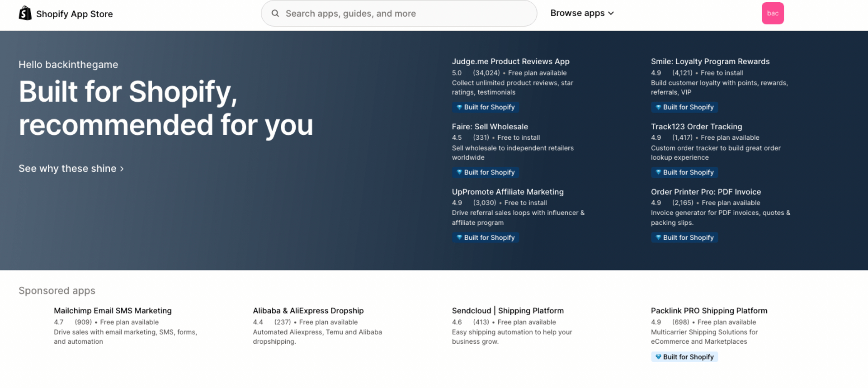The height and width of the screenshot is (388, 868).
Task: Click 'Free plan available' under Track123
Action: click(x=730, y=137)
